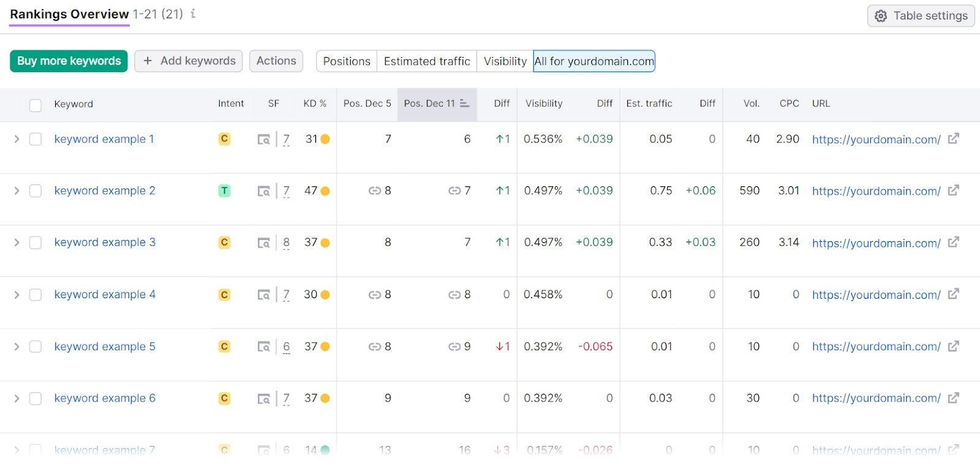Expand keyword example 3 row
The image size is (980, 466).
click(x=17, y=243)
